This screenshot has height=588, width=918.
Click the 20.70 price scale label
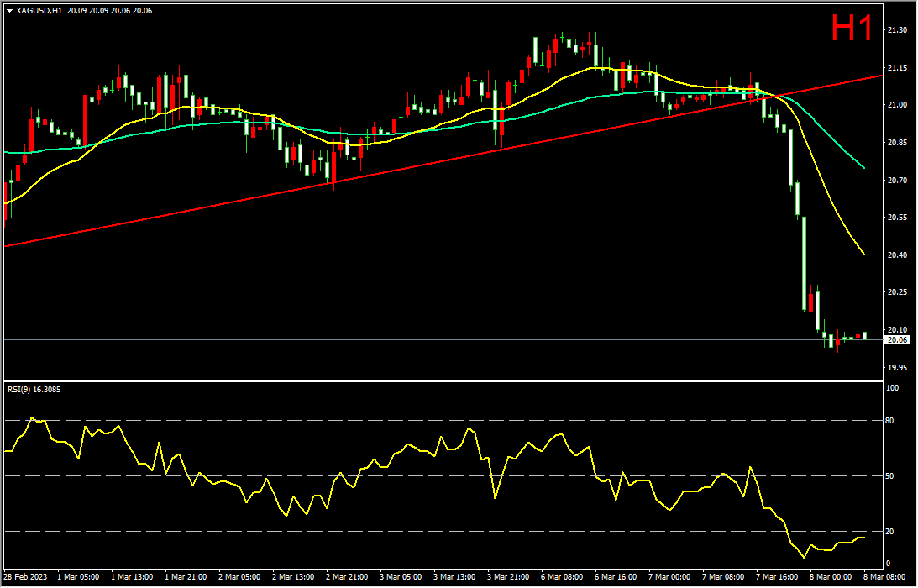(898, 181)
